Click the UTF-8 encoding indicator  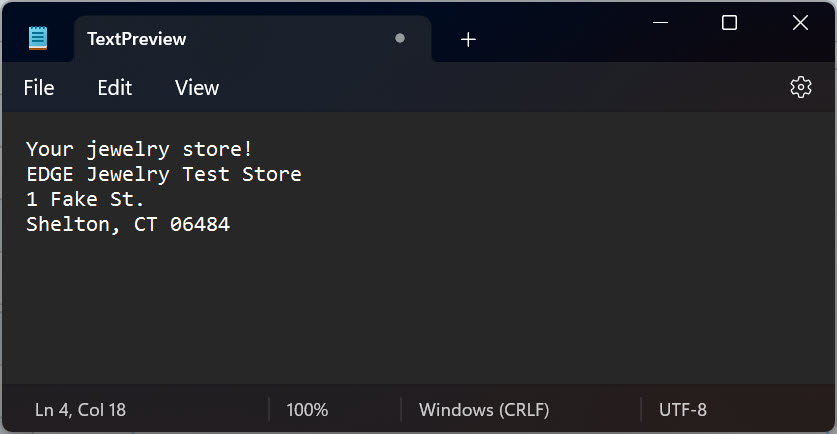pos(683,409)
